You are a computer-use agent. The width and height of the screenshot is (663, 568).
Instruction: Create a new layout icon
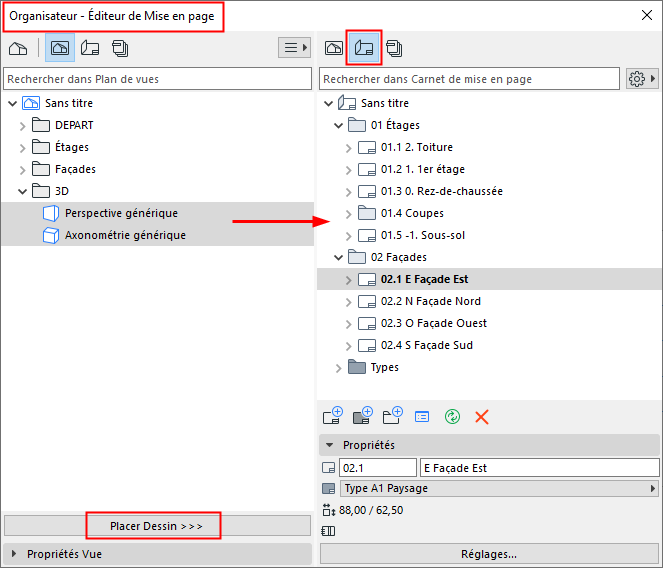point(333,416)
